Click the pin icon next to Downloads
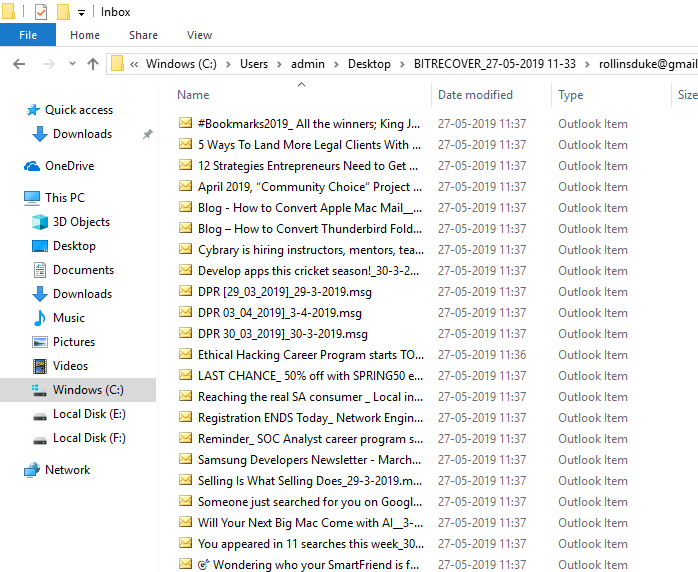 click(x=147, y=134)
